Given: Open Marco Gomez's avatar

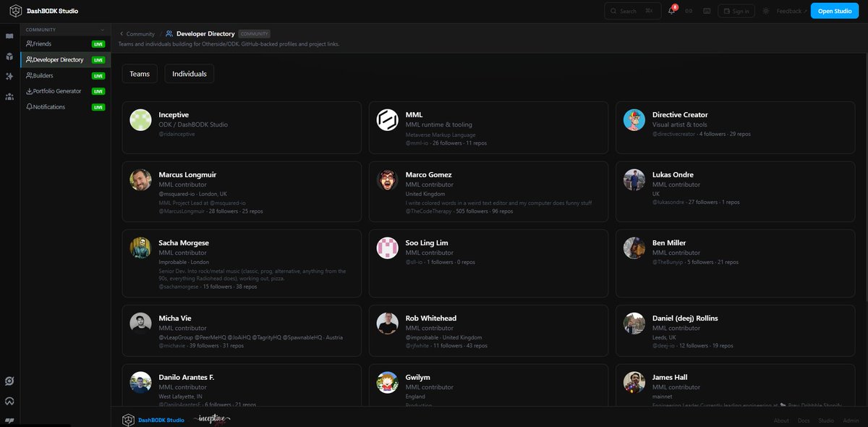Looking at the screenshot, I should point(388,179).
